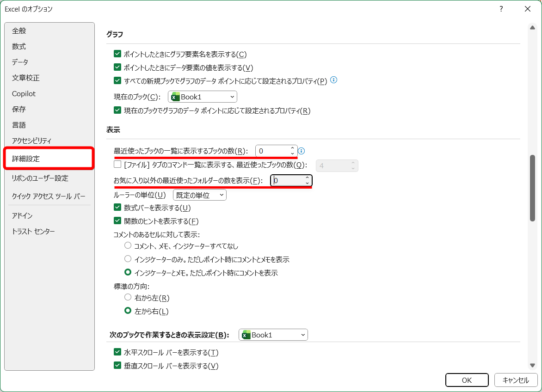The height and width of the screenshot is (392, 542).
Task: Decrease recent folders count using down spinner arrow
Action: 307,183
